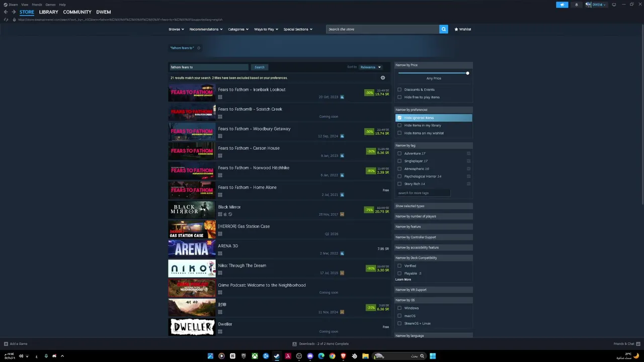
Task: Open Microsoft Edge from taskbar
Action: [321, 356]
